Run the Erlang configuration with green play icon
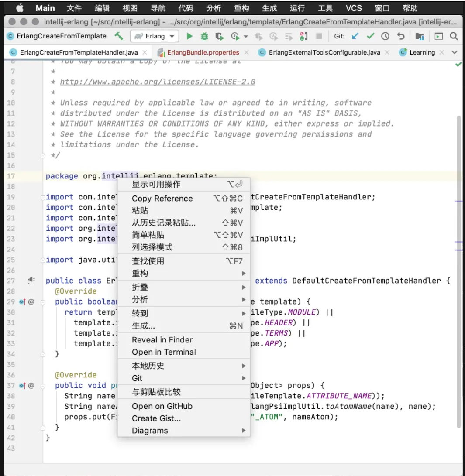This screenshot has height=476, width=465. tap(189, 36)
